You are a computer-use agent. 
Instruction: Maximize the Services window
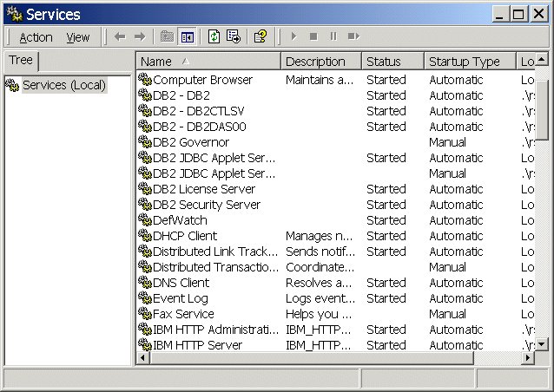coord(518,14)
